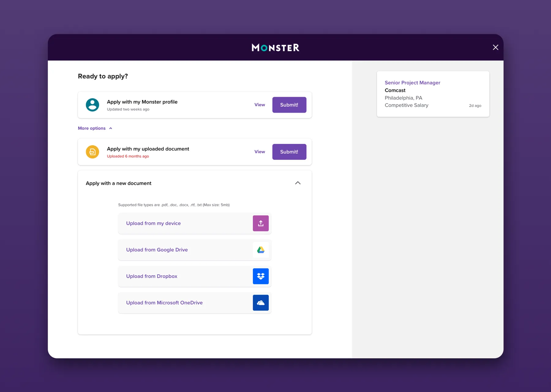Viewport: 551px width, 392px height.
Task: Close the apply dialog with the X
Action: coord(495,47)
